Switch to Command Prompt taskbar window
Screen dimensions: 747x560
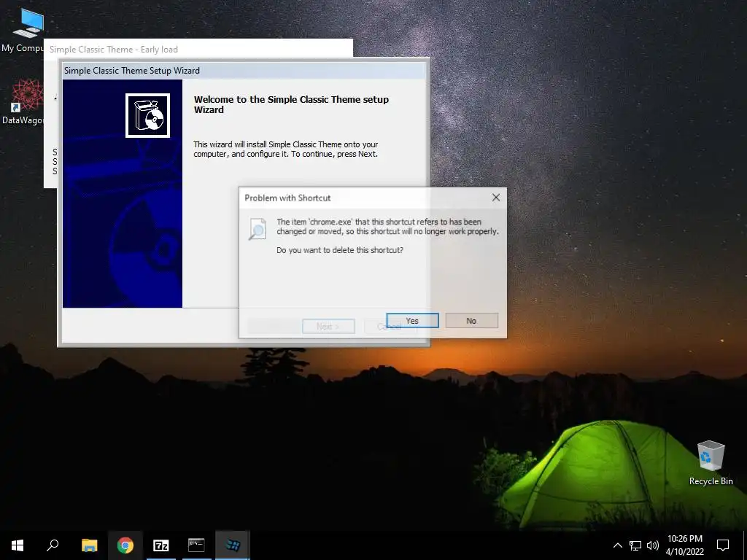(196, 545)
